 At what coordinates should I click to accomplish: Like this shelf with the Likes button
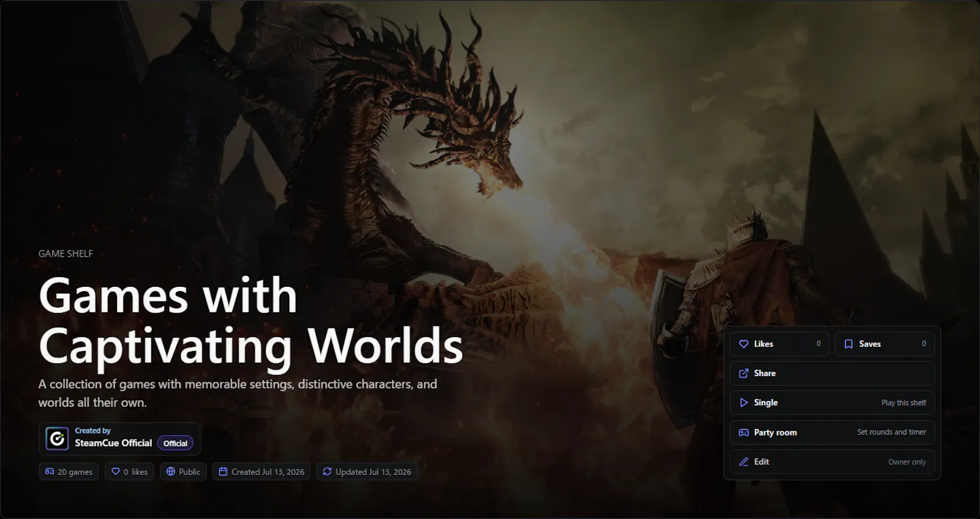[x=779, y=344]
